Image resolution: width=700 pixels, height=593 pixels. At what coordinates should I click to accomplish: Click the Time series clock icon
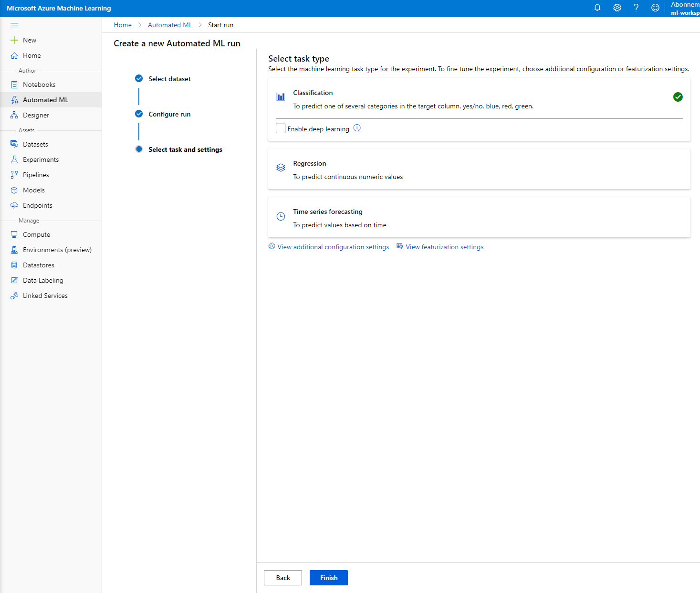pyautogui.click(x=281, y=216)
